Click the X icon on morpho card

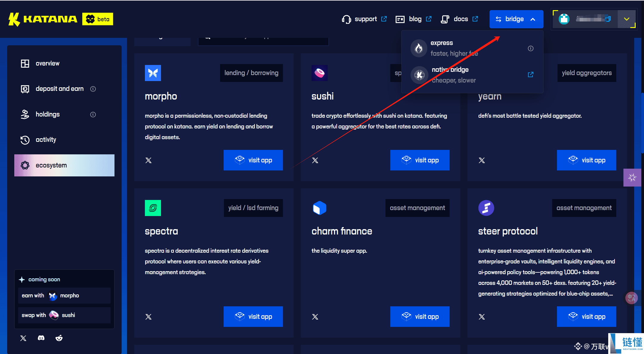[x=148, y=160]
